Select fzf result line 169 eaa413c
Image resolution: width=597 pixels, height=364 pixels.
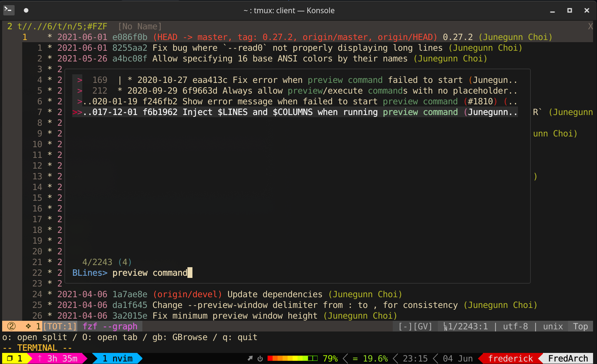295,80
